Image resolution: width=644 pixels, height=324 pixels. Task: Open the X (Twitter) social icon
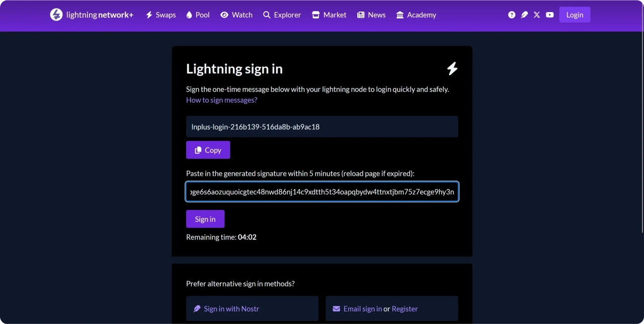pos(537,15)
